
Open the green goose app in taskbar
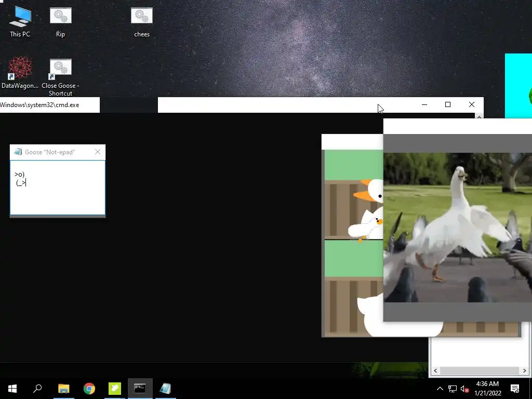(x=115, y=389)
